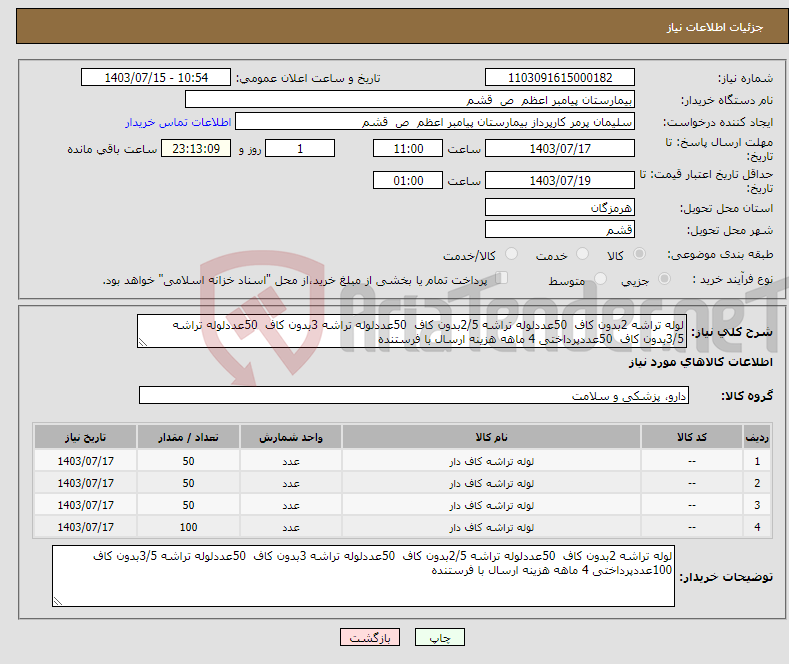789x664 pixels.
Task: Click the response deadline date 1403/07/17 field
Action: (x=560, y=148)
